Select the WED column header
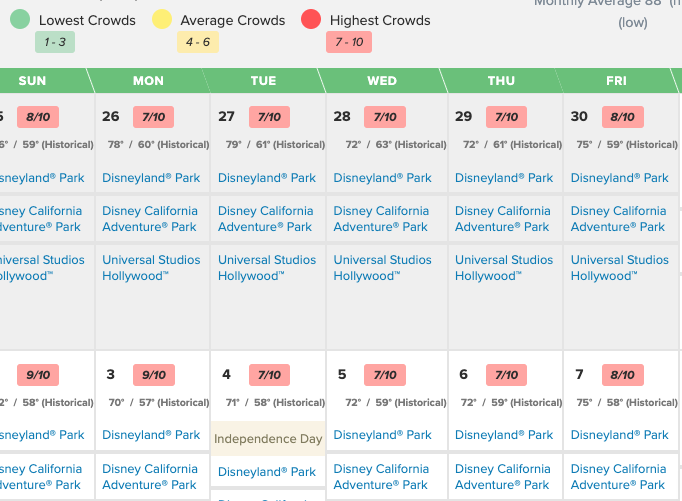682x501 pixels. click(x=382, y=80)
